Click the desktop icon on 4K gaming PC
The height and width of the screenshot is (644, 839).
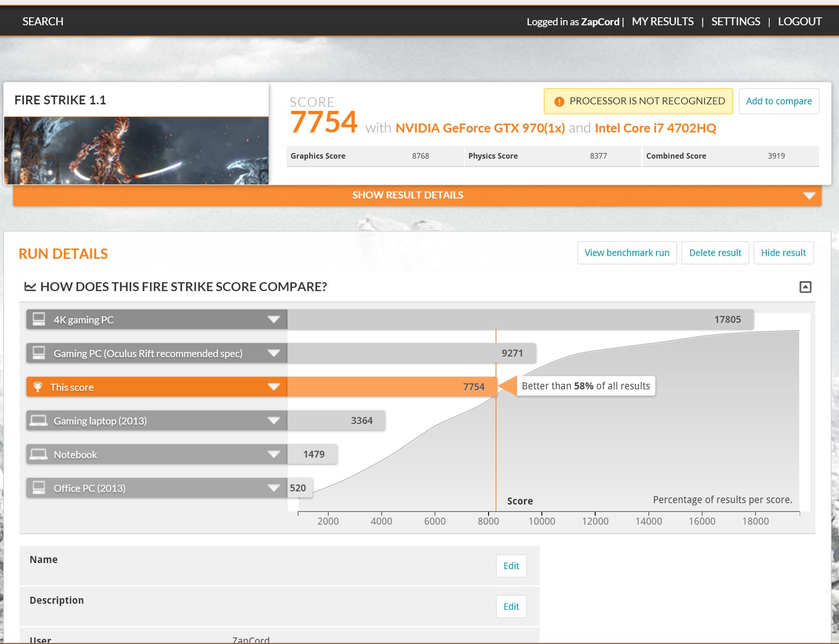39,319
